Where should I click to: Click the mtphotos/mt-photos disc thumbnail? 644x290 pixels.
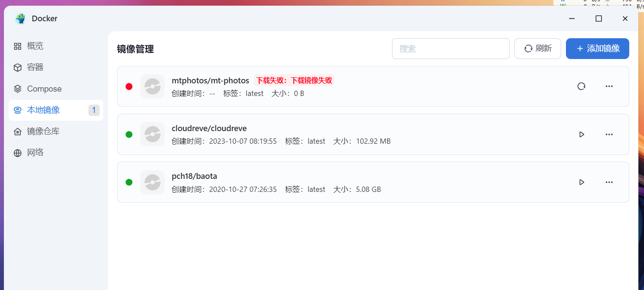pyautogui.click(x=153, y=86)
